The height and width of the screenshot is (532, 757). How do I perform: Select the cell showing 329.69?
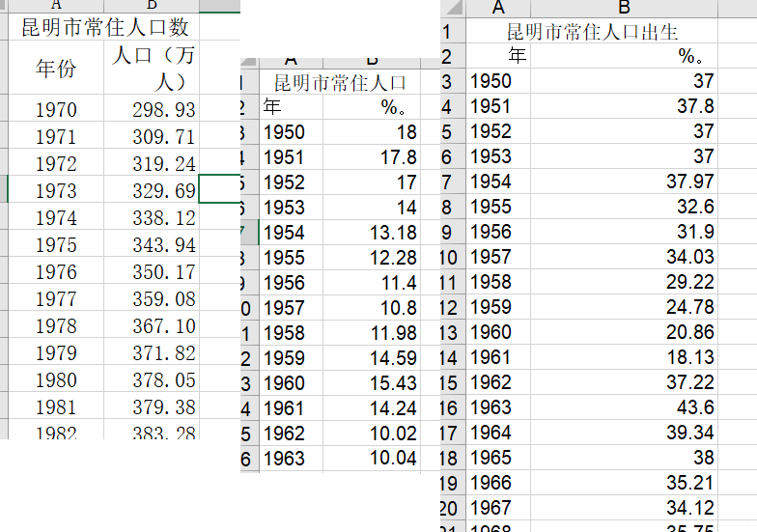click(152, 189)
